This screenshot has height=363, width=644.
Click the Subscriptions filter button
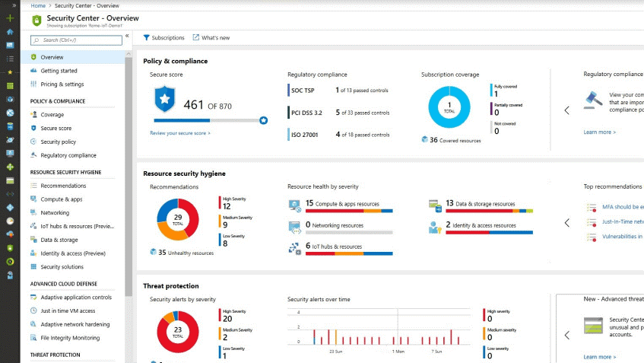pyautogui.click(x=164, y=38)
